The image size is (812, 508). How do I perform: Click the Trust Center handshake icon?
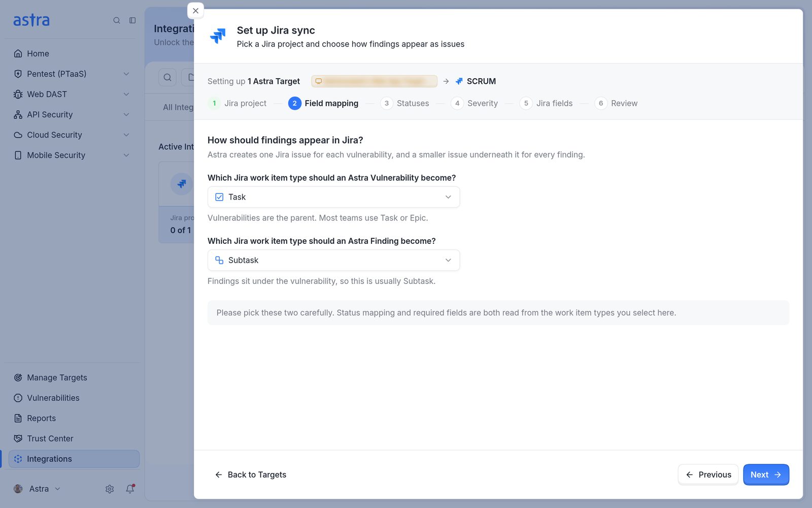coord(18,438)
